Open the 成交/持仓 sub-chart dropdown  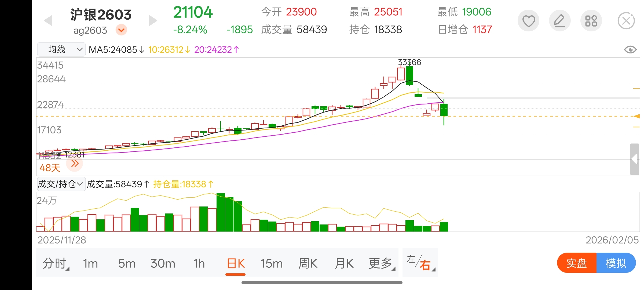tap(61, 184)
